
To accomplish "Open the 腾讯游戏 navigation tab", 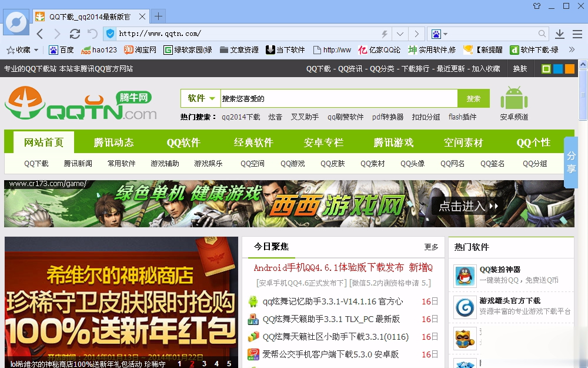I will click(393, 142).
